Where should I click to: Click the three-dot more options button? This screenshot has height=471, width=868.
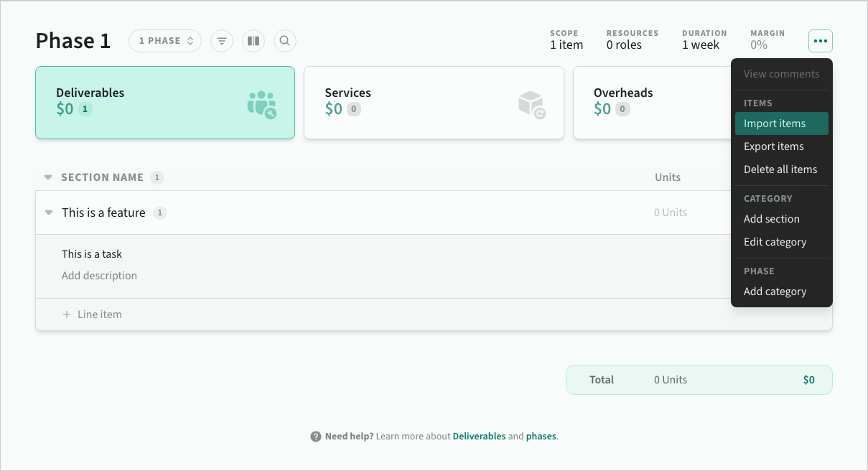pyautogui.click(x=821, y=41)
